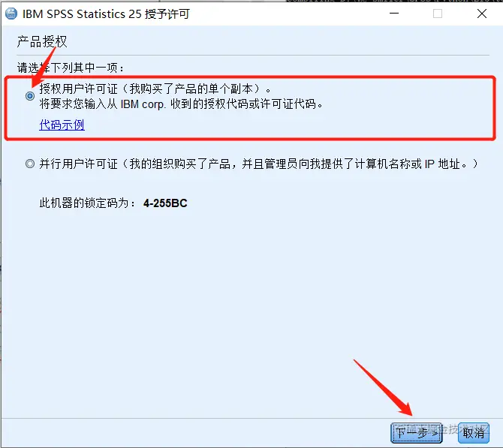Click the disabled maximize window button
This screenshot has width=503, height=448.
pos(438,14)
